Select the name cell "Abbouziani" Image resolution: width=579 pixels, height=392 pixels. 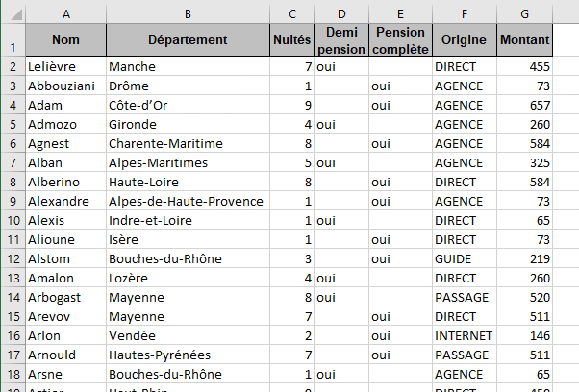coord(65,86)
